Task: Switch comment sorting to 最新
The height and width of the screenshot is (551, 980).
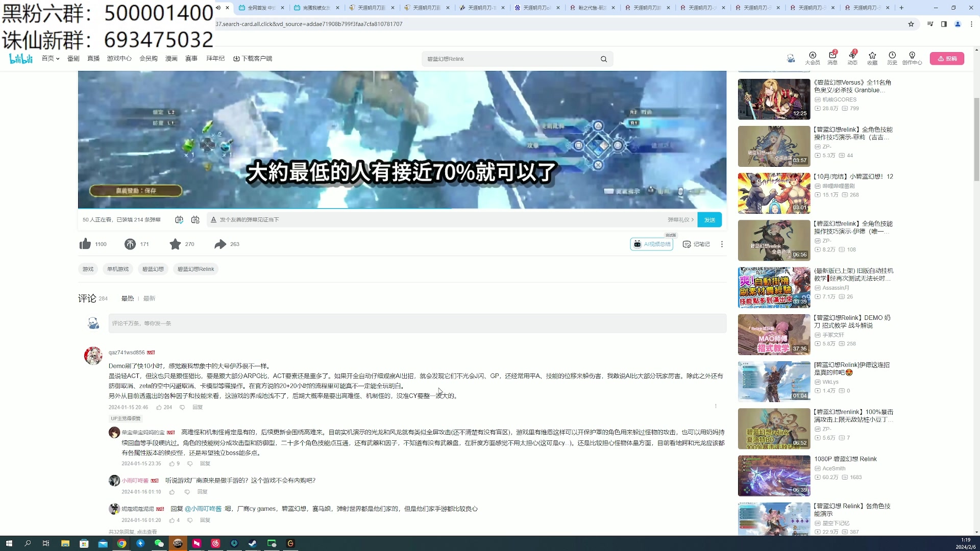Action: tap(149, 298)
